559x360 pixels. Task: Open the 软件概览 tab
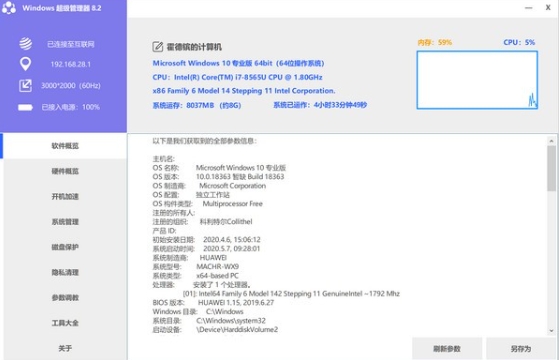click(65, 146)
